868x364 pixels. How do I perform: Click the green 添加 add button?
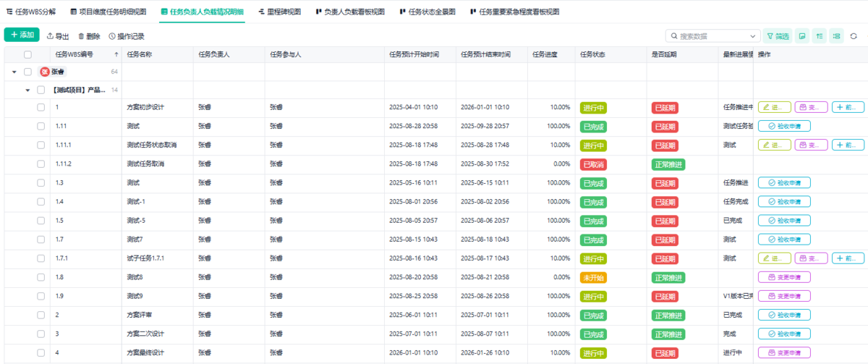coord(22,35)
